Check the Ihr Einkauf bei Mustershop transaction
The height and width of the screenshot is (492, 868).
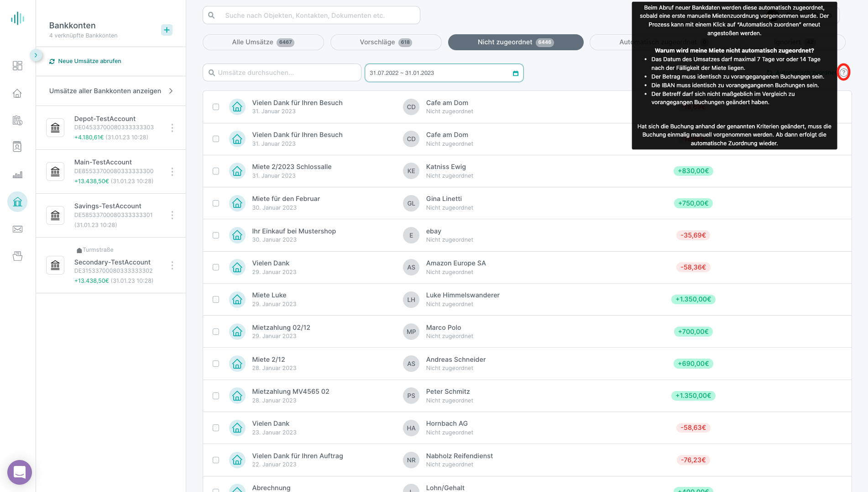click(x=216, y=235)
